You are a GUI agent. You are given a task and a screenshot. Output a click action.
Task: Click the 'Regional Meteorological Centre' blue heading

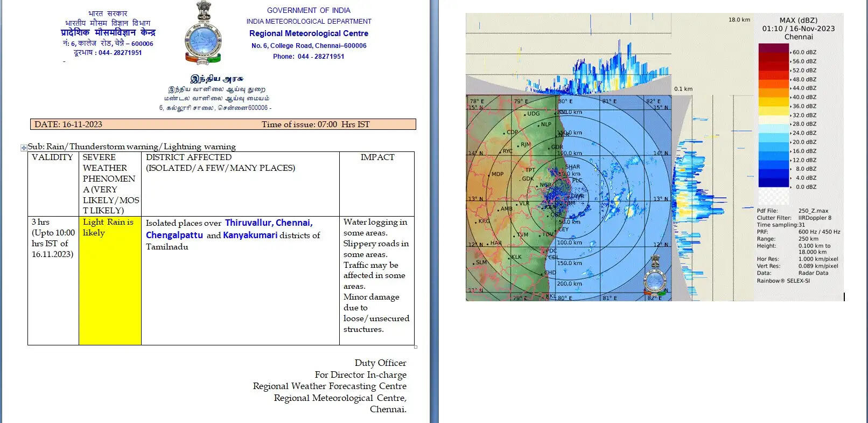pyautogui.click(x=309, y=33)
